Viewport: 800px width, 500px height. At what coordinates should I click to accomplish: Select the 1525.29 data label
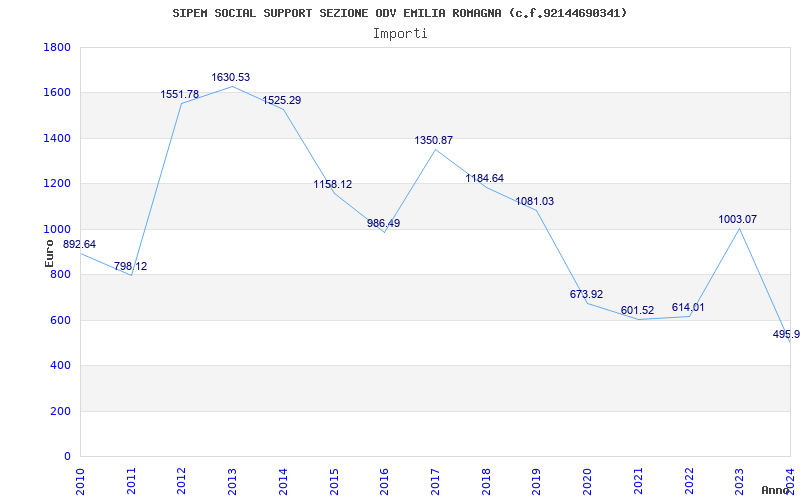pos(282,101)
